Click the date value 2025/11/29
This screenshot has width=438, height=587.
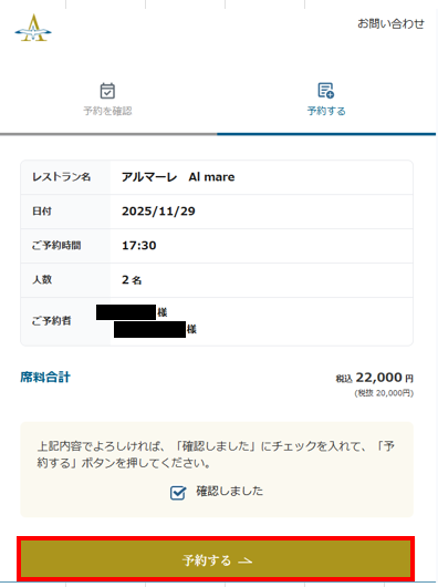[158, 211]
